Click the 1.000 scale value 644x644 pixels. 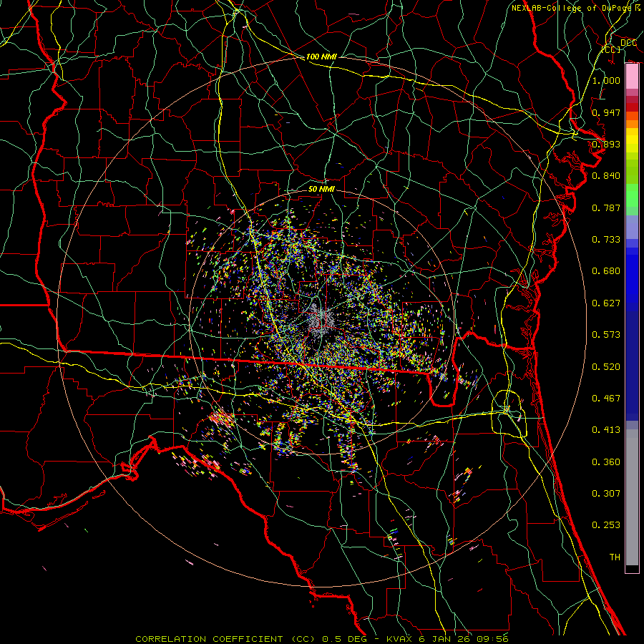606,80
